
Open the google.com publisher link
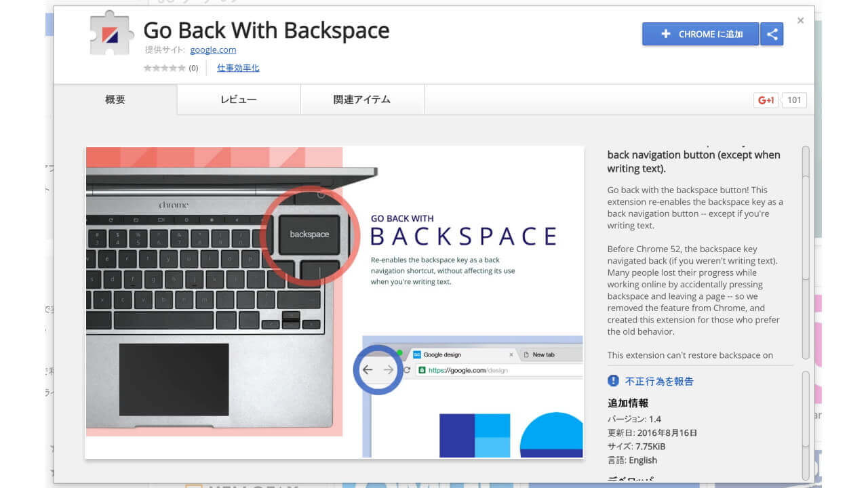tap(213, 49)
